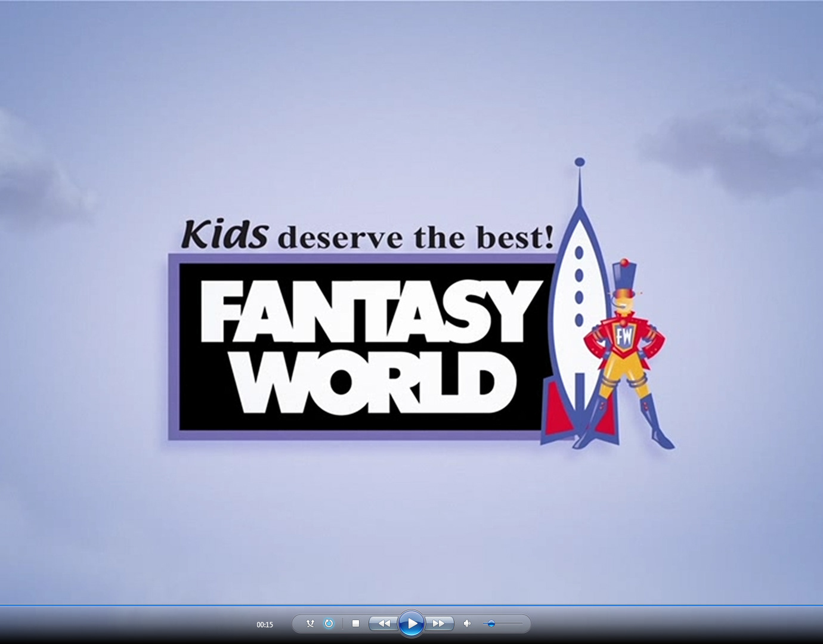Click the fast forward/next button
823x644 pixels.
pos(440,624)
